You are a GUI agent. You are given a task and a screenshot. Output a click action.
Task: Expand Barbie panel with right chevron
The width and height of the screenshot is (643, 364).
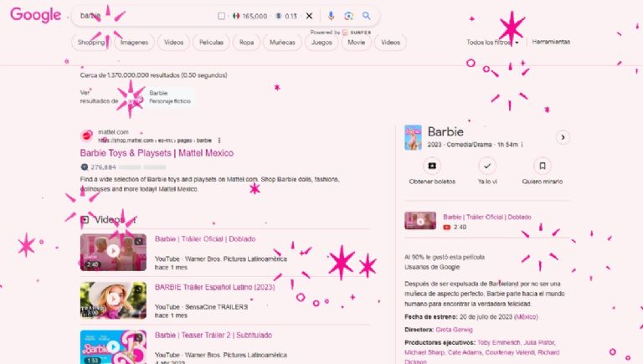[x=563, y=137]
